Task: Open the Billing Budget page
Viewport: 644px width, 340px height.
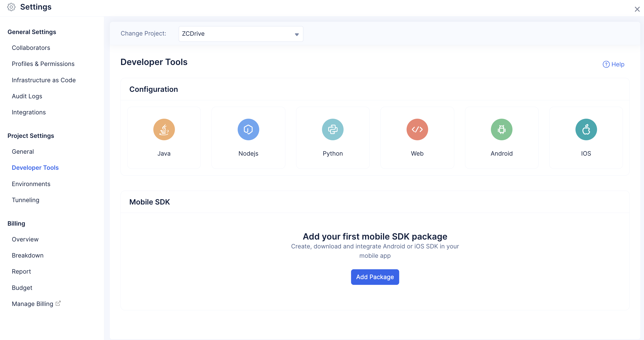Action: click(22, 288)
